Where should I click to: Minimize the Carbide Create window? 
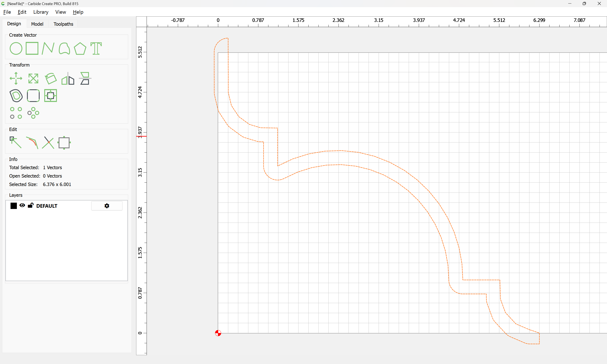[x=570, y=3]
